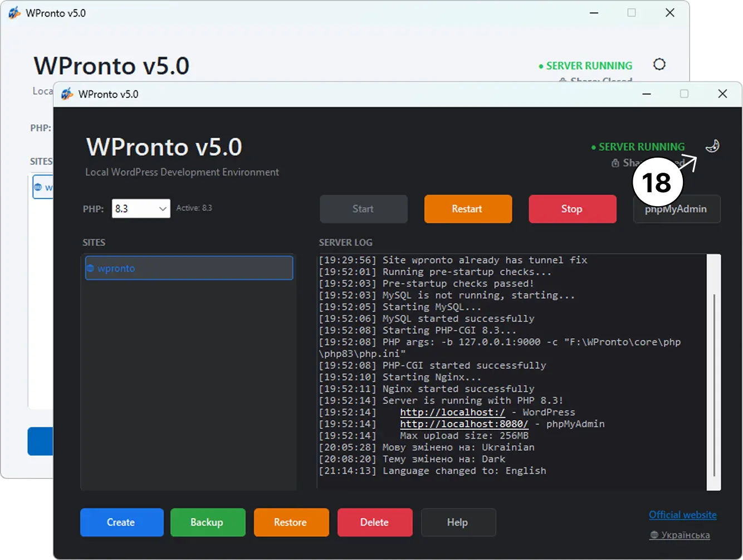Open the PHP version dropdown
Viewport: 743px width, 560px height.
141,208
